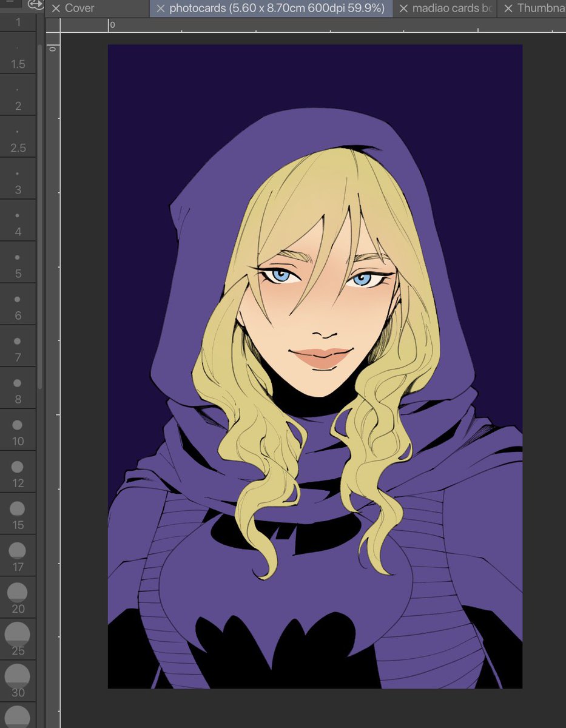The width and height of the screenshot is (566, 728).
Task: Select brush size preset 12
Action: pyautogui.click(x=18, y=471)
